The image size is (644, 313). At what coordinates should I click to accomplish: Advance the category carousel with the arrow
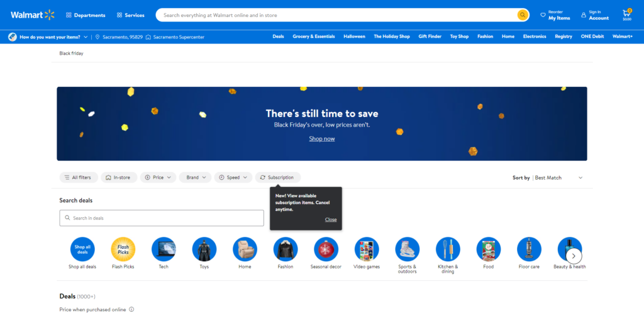[574, 256]
